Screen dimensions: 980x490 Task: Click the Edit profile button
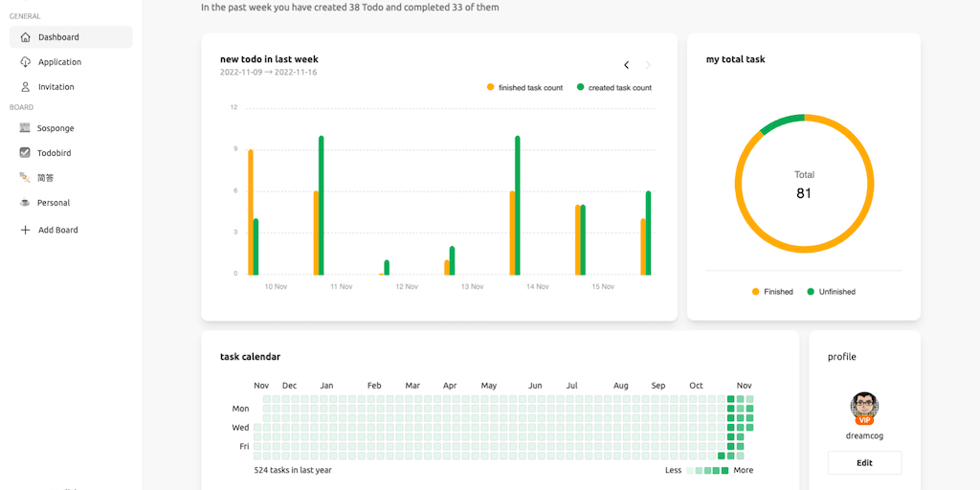point(864,463)
